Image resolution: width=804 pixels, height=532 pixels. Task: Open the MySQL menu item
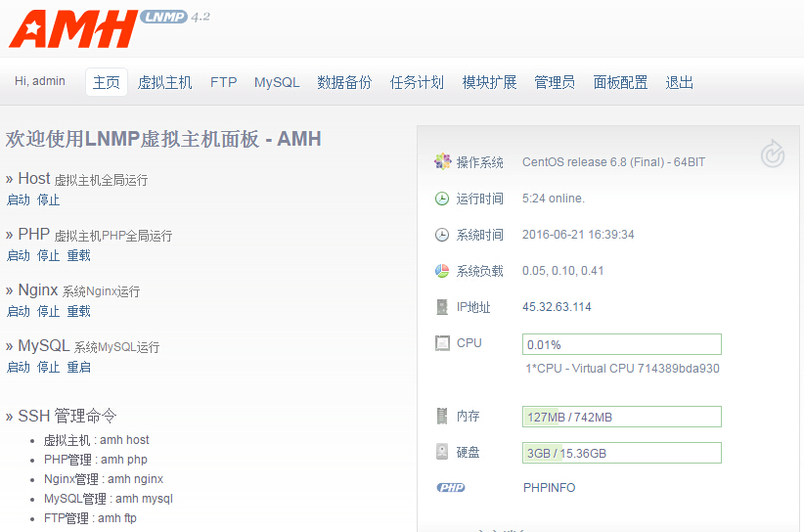point(277,82)
